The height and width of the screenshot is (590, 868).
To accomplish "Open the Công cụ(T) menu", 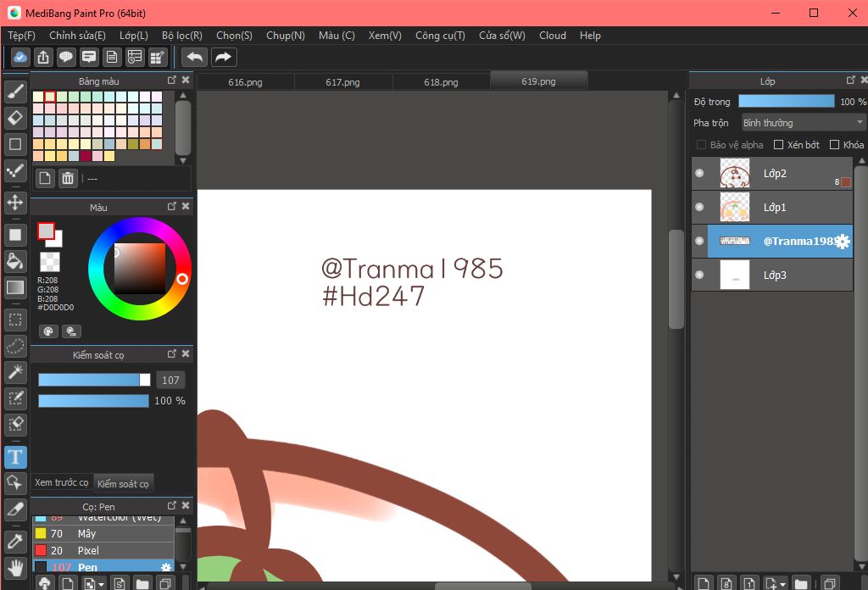I will tap(440, 36).
